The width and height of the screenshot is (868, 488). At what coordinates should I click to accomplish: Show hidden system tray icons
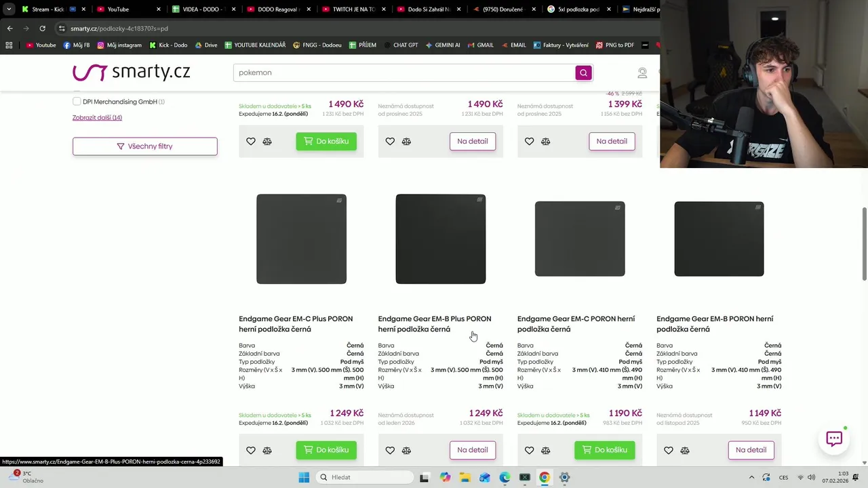click(751, 477)
